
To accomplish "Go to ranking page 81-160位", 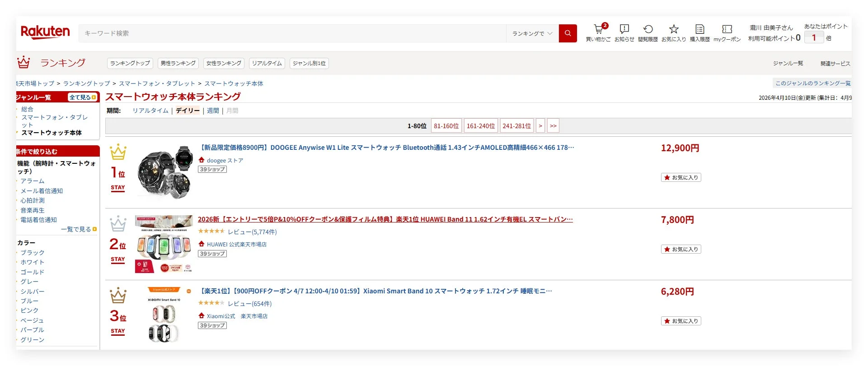I will [x=446, y=126].
